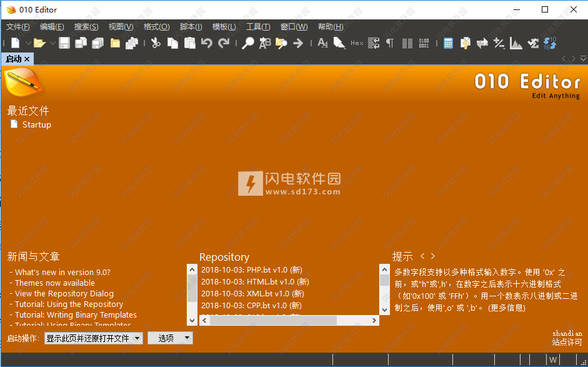This screenshot has height=367, width=588.
Task: Select HTML.bt v1.0 repository entry
Action: [x=255, y=282]
